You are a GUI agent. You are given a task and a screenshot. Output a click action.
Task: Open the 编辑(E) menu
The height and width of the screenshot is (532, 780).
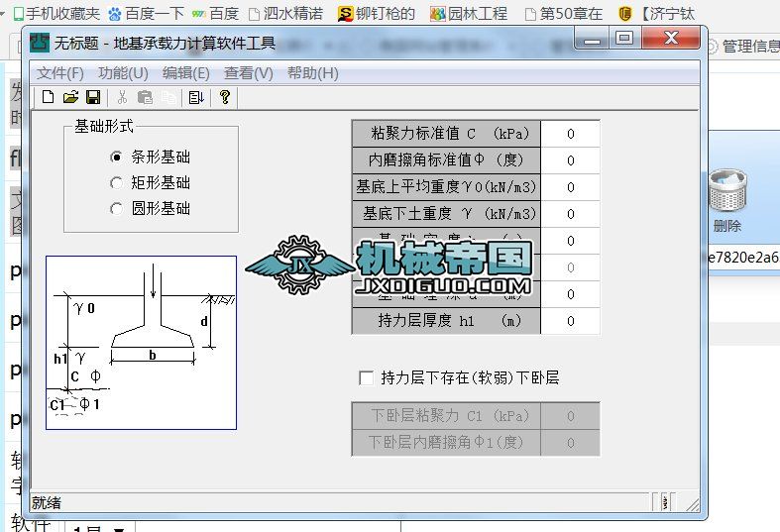coord(186,73)
